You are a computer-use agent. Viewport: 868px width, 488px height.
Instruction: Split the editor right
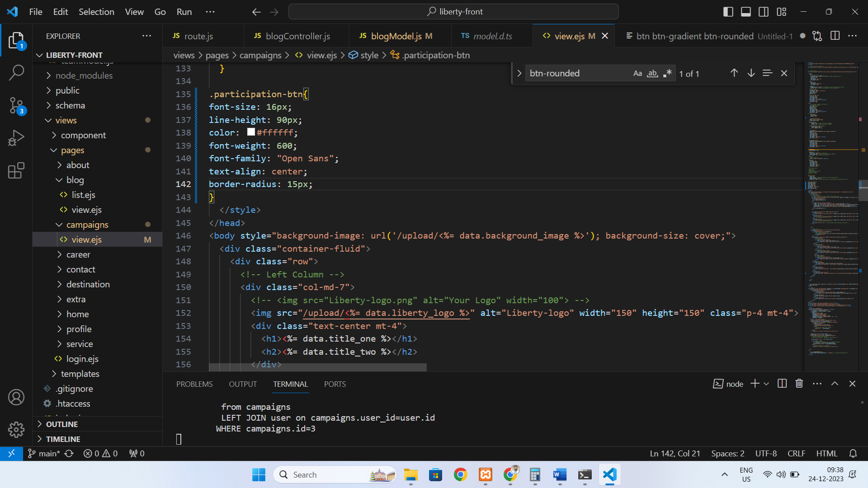click(835, 36)
